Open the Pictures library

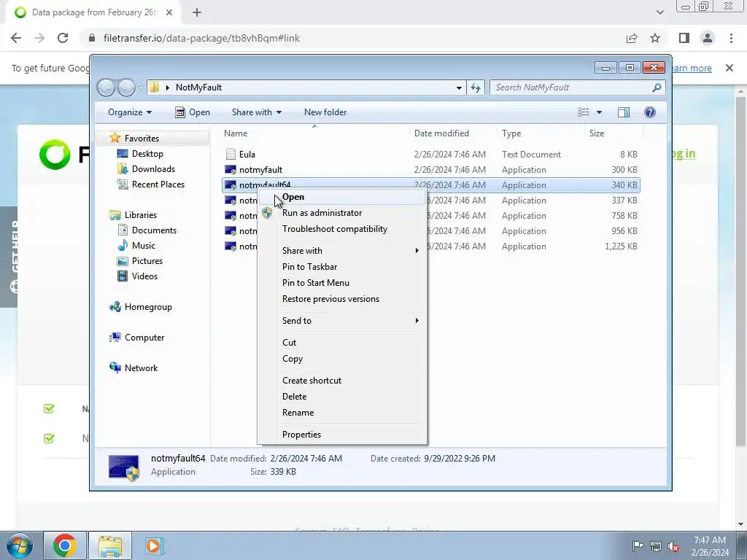coord(140,261)
